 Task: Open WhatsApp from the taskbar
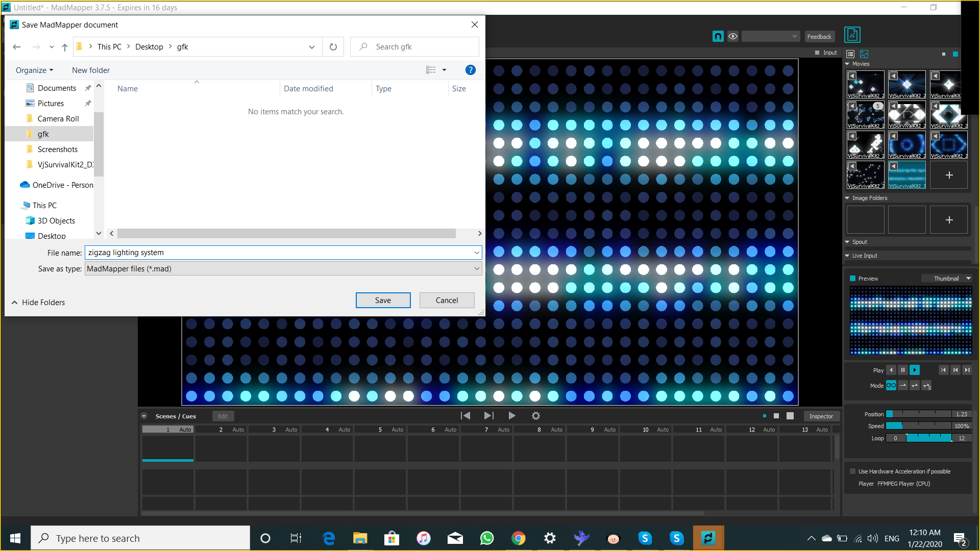coord(487,538)
